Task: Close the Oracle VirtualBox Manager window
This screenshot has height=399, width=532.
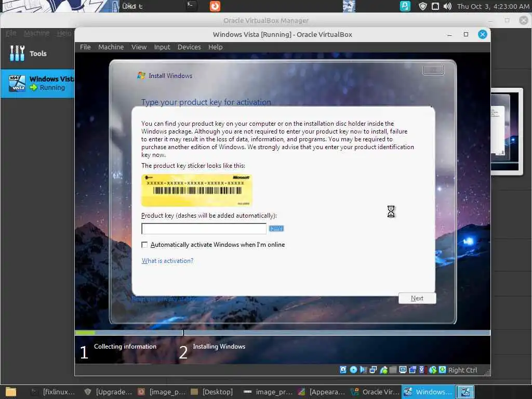Action: pyautogui.click(x=524, y=20)
